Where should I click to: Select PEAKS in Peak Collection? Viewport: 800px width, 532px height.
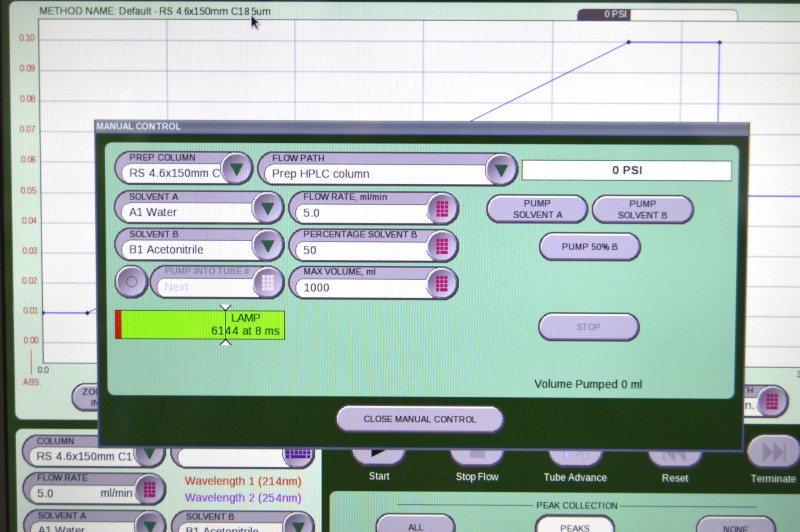tap(574, 525)
